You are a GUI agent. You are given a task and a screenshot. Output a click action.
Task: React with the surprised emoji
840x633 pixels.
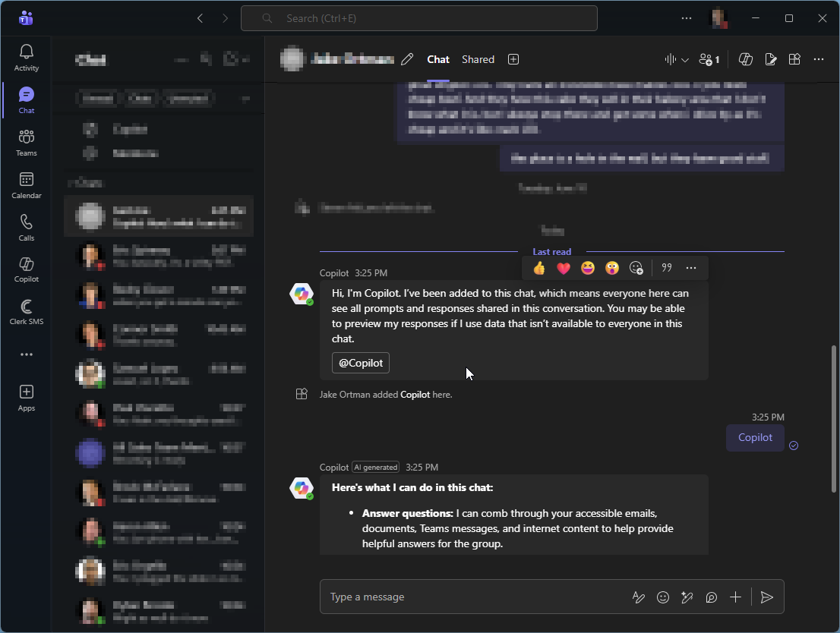coord(612,268)
